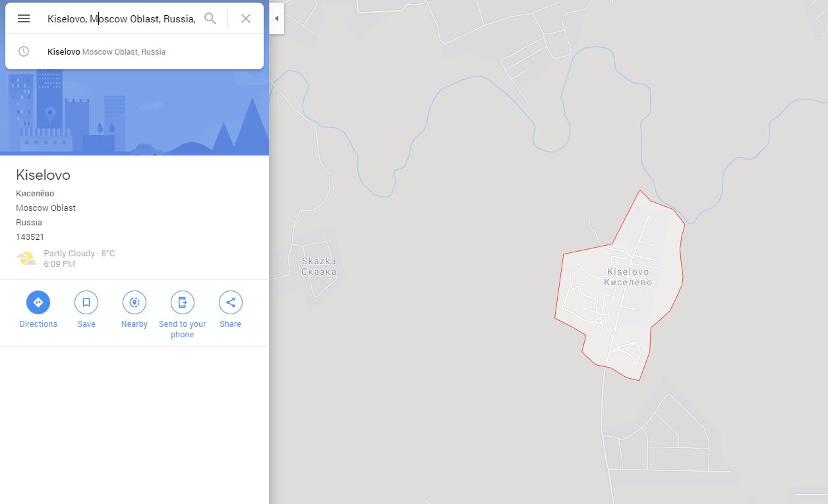The width and height of the screenshot is (828, 504).
Task: Click the Киселёво text in panel
Action: click(x=35, y=194)
